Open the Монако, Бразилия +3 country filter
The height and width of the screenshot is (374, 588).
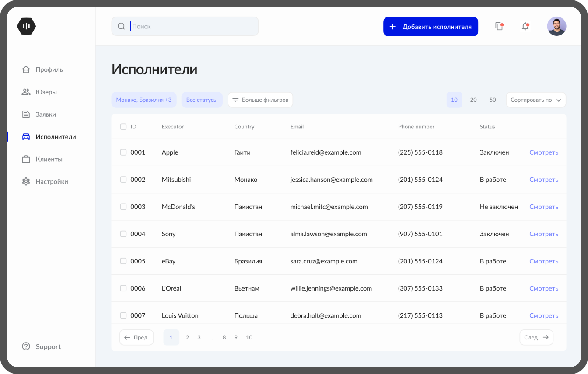tap(144, 100)
